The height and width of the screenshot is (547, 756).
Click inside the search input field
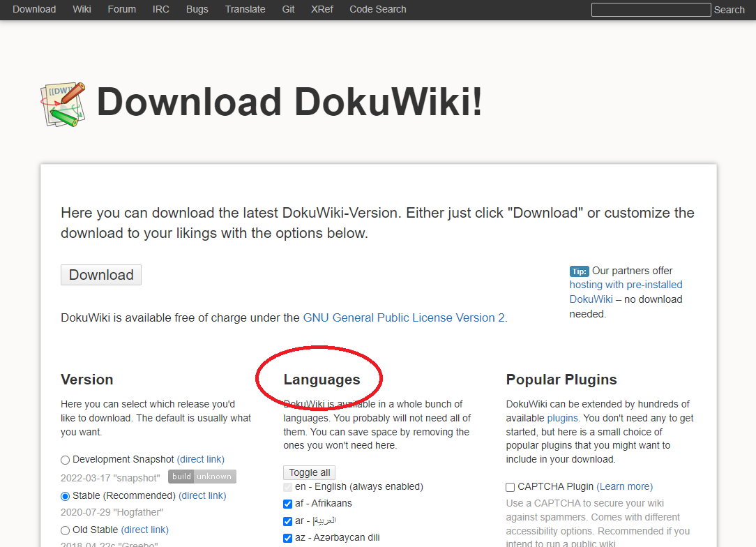tap(650, 9)
